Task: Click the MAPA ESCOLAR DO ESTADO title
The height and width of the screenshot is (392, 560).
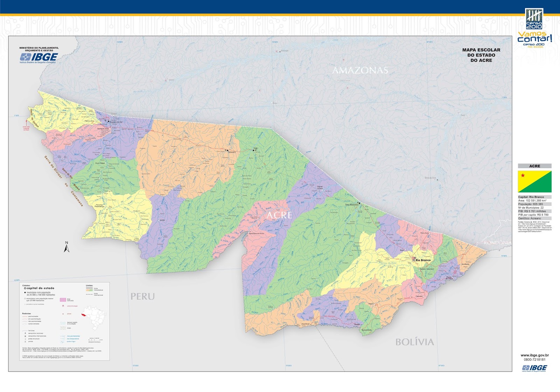Action: (x=481, y=55)
